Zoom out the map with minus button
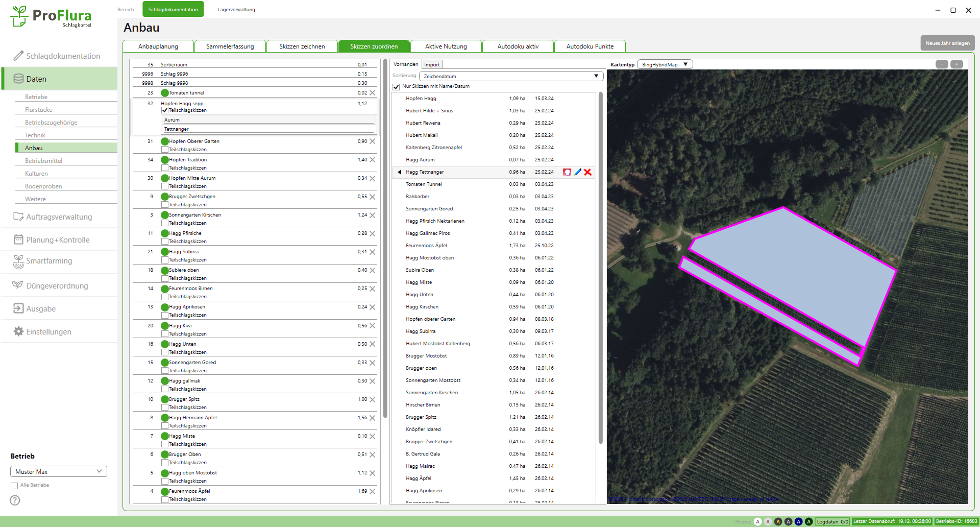Image resolution: width=980 pixels, height=527 pixels. tap(942, 64)
